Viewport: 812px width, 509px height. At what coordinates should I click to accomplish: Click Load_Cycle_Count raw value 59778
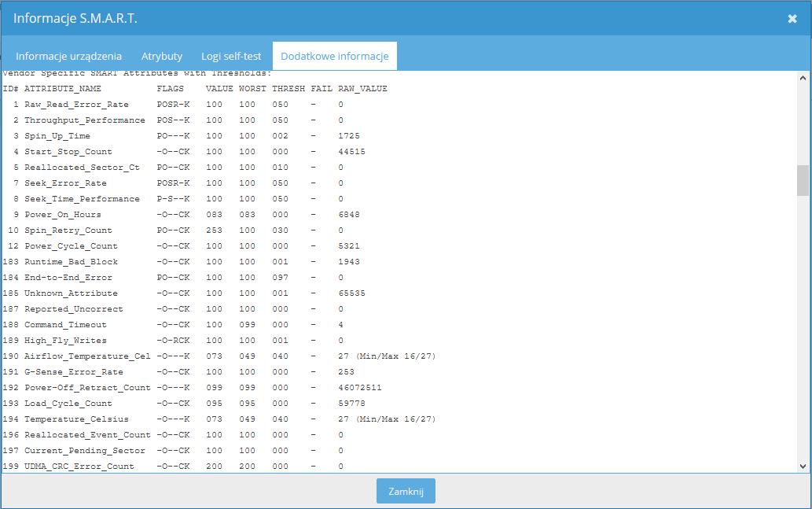351,404
